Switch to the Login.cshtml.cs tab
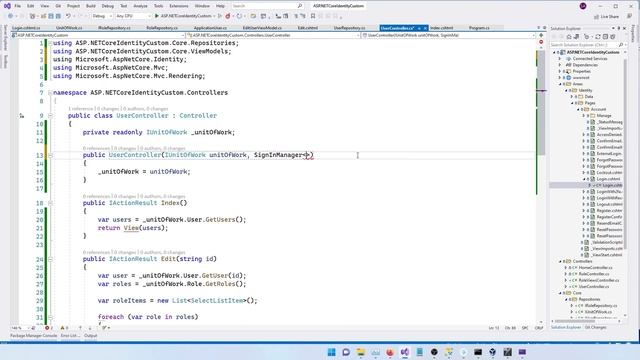 tap(26, 28)
